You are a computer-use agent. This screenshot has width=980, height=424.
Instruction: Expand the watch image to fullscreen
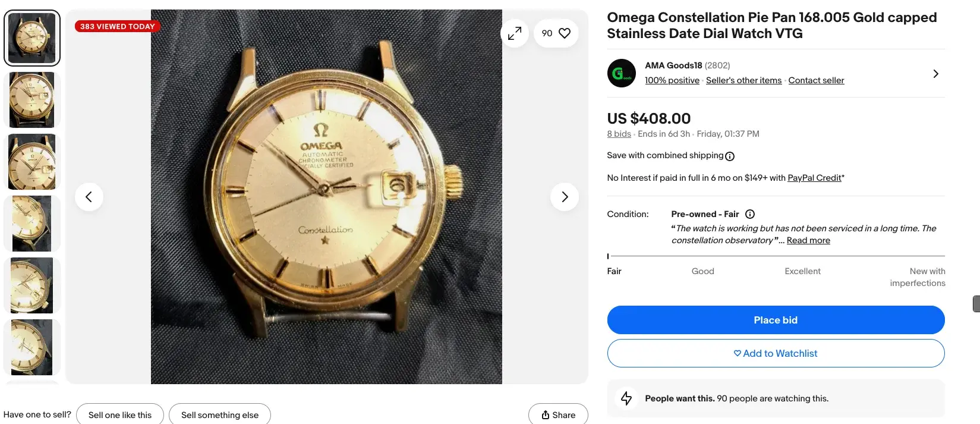[515, 34]
